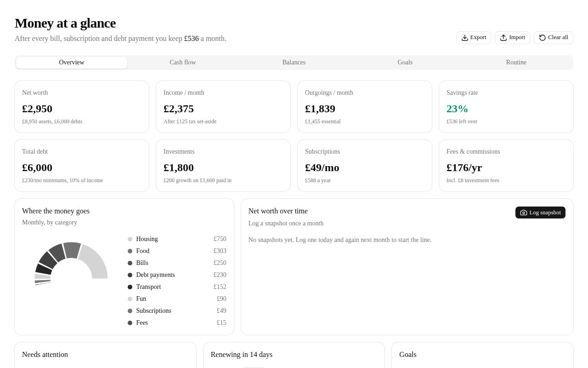The image size is (588, 368).
Task: Click the Export button label
Action: (x=478, y=38)
